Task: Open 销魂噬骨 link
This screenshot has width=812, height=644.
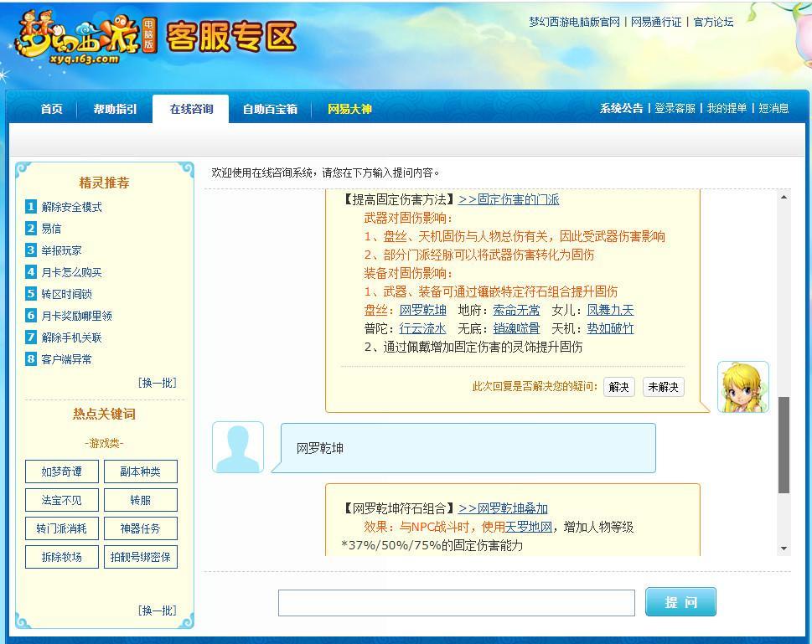Action: click(x=516, y=328)
